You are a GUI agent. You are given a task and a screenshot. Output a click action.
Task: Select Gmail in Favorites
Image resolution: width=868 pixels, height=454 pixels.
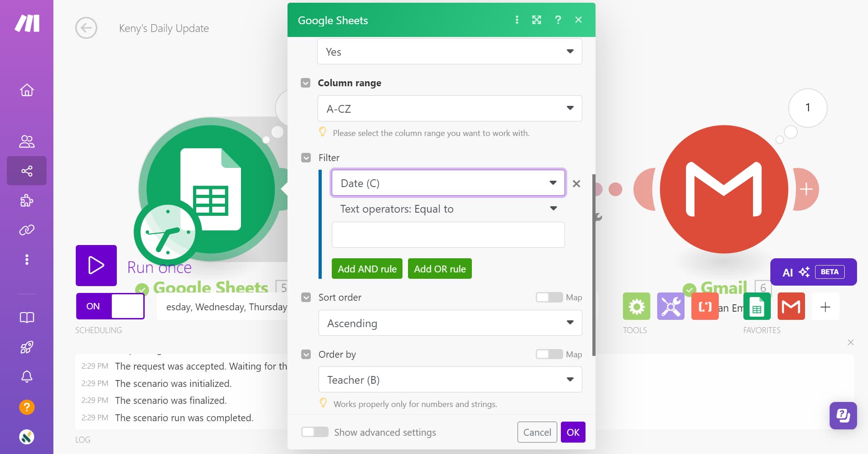pyautogui.click(x=791, y=306)
